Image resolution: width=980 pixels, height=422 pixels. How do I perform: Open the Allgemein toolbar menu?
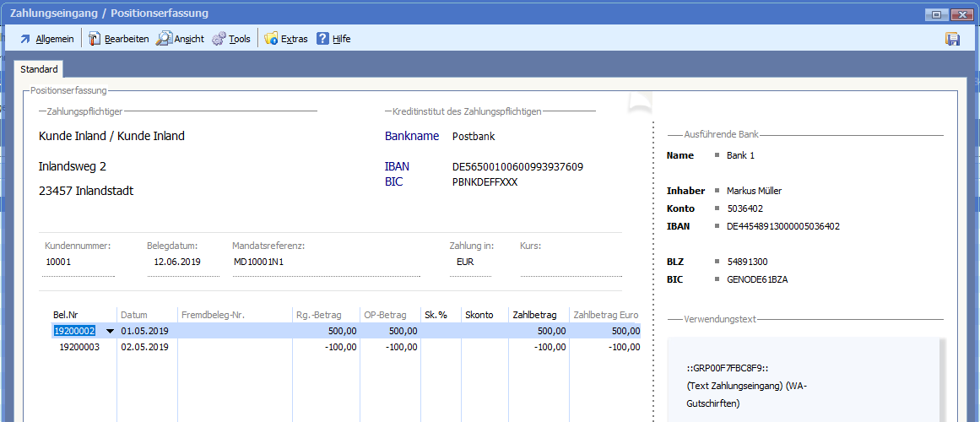46,39
